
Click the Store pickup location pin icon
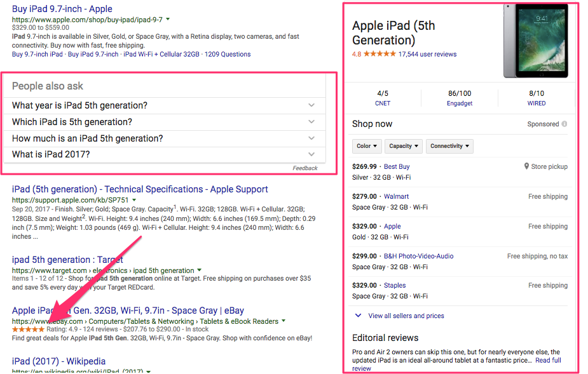526,166
